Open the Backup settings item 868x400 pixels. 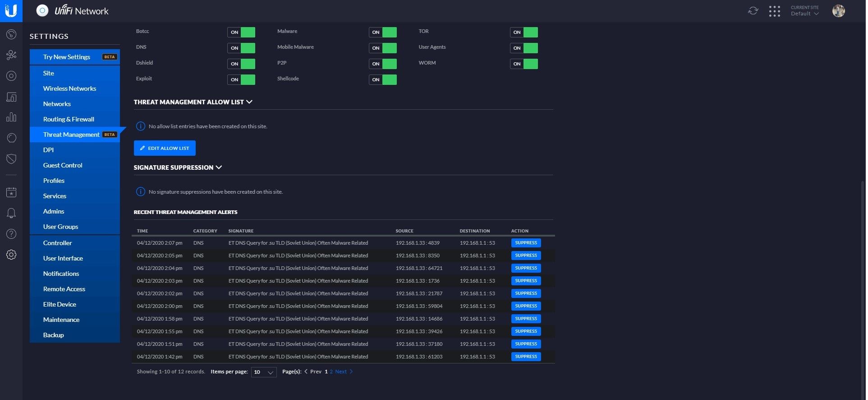click(x=75, y=335)
